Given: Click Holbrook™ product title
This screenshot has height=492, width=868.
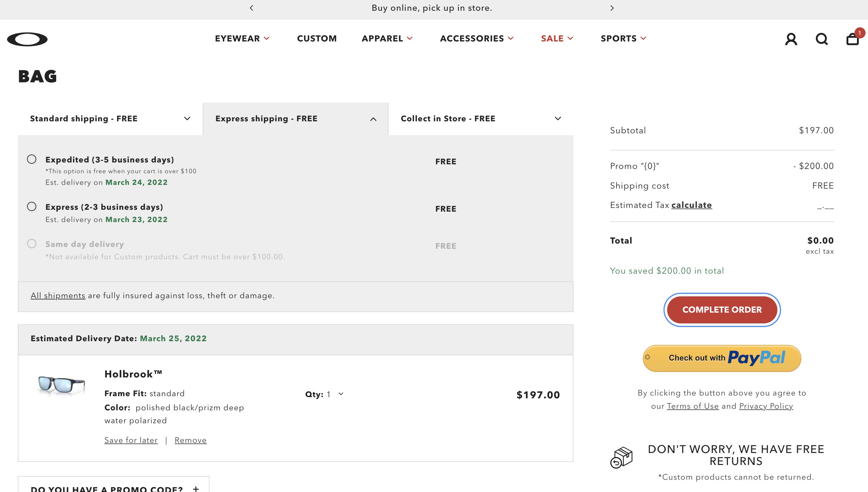Looking at the screenshot, I should tap(134, 374).
